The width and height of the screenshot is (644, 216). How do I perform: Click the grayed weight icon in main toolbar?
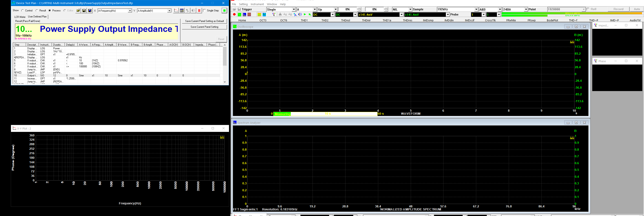tap(280, 14)
